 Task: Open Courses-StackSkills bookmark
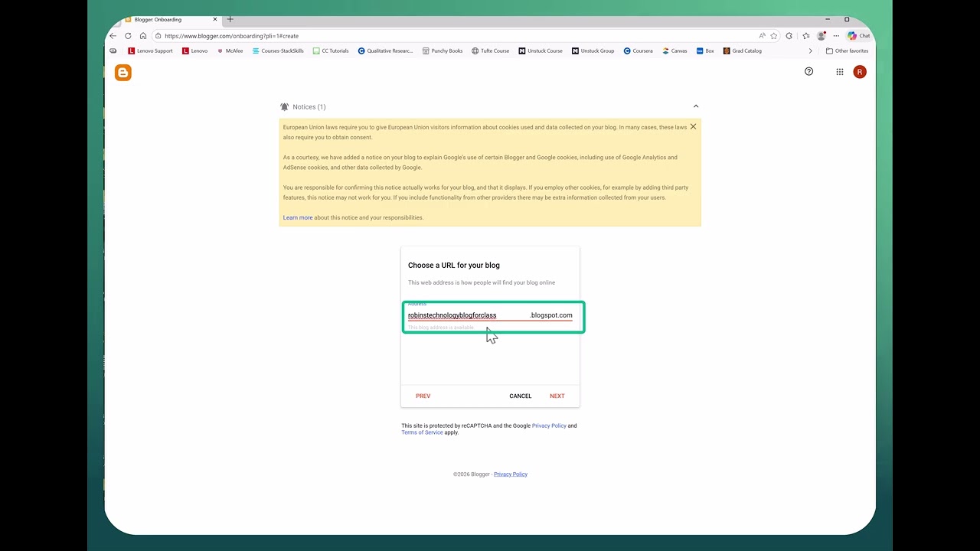click(x=278, y=51)
